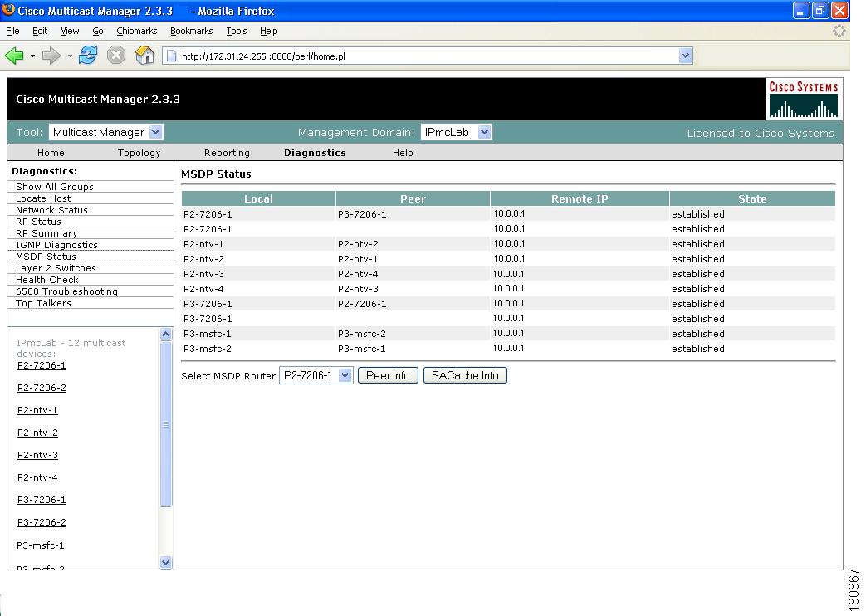The width and height of the screenshot is (866, 616).
Task: Open device P2-ntv-4 in the device list
Action: 37,477
